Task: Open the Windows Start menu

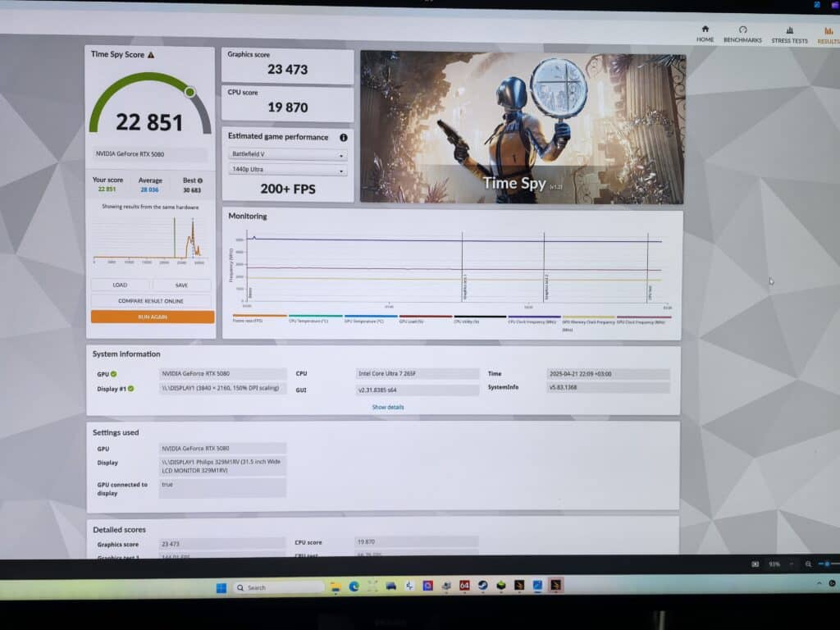Action: (x=221, y=587)
